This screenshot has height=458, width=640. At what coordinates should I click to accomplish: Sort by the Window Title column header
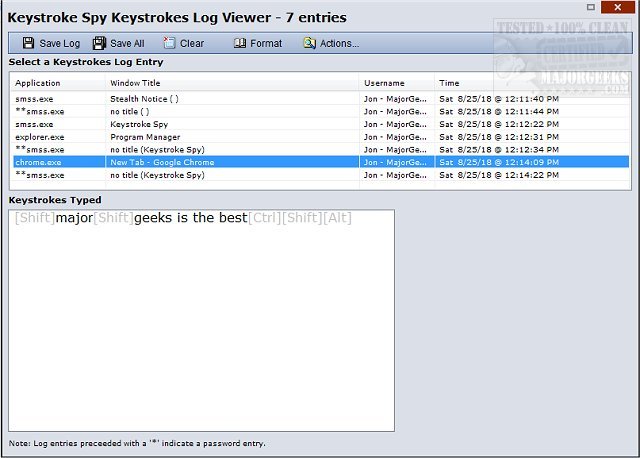[135, 83]
